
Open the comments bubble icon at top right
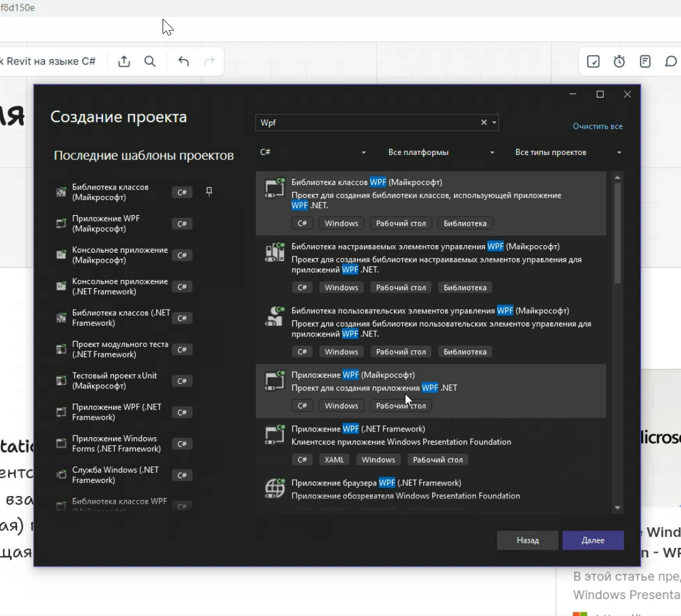pos(671,61)
